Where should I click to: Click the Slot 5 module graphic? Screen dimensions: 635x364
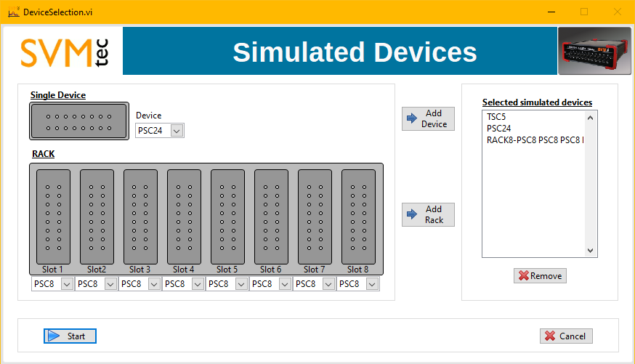(227, 217)
